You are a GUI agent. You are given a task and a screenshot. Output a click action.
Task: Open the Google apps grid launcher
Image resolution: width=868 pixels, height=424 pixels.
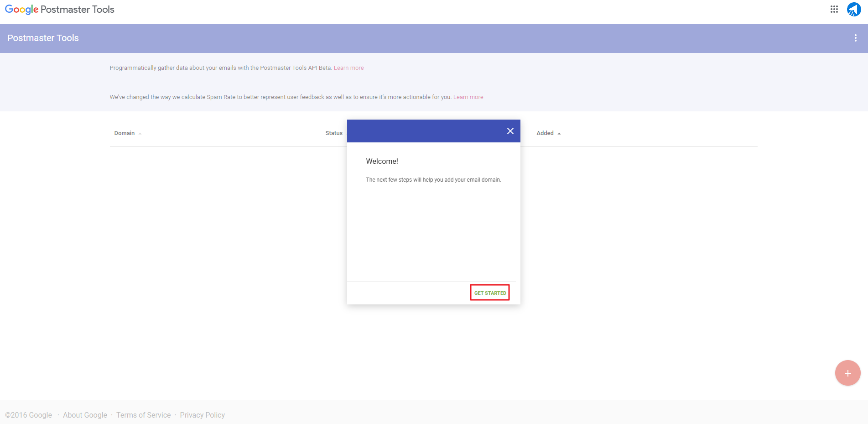(x=834, y=9)
